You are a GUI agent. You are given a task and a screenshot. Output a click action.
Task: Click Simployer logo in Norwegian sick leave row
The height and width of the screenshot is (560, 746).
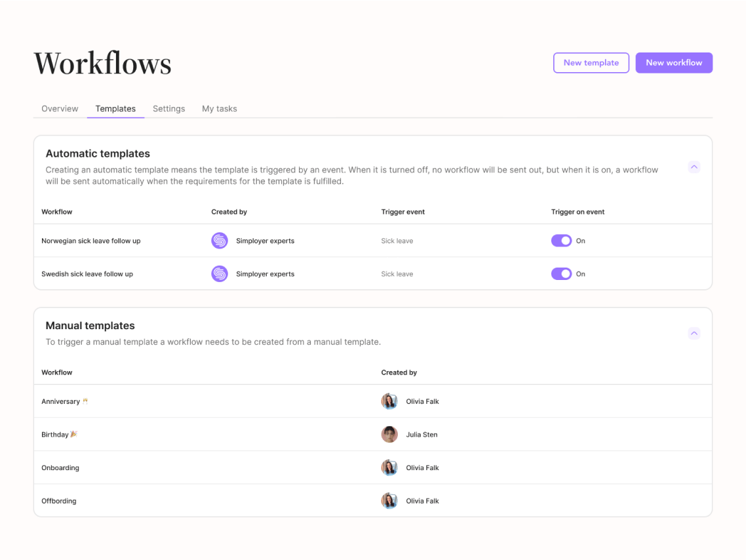[x=219, y=241]
